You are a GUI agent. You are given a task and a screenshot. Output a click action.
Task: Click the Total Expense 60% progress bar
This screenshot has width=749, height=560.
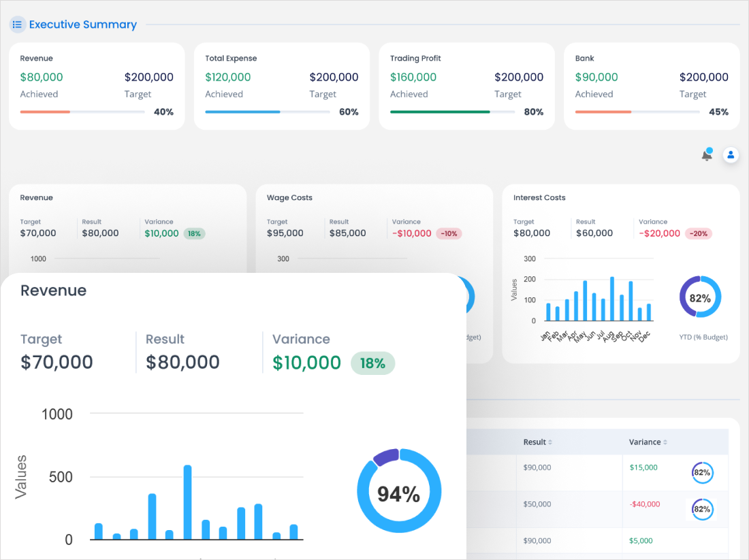click(267, 112)
